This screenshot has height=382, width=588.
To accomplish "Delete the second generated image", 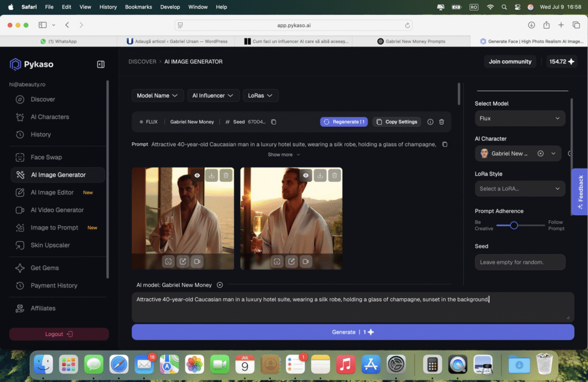I will 335,176.
